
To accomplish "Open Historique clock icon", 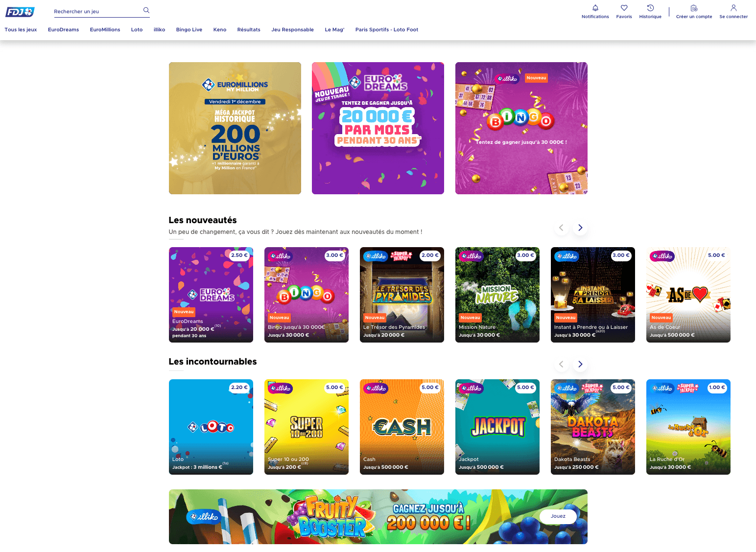I will pyautogui.click(x=650, y=8).
